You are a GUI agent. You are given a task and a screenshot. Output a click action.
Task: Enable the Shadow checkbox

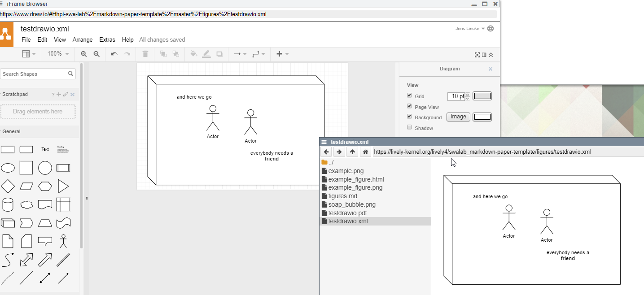409,127
